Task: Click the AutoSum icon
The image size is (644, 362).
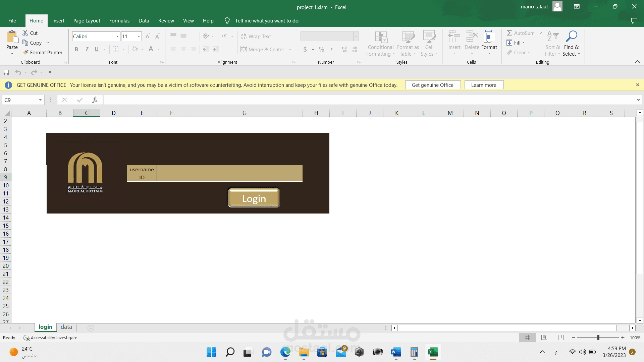Action: pos(510,33)
